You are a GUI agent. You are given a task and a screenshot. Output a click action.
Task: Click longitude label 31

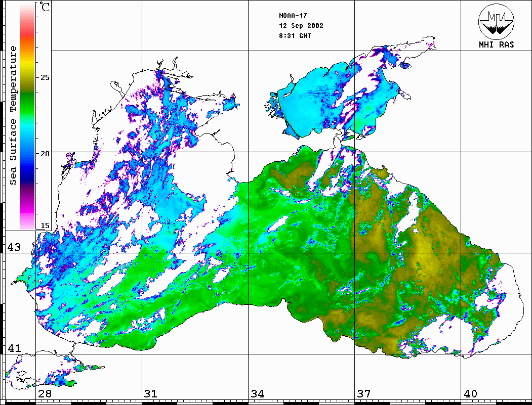pyautogui.click(x=151, y=394)
